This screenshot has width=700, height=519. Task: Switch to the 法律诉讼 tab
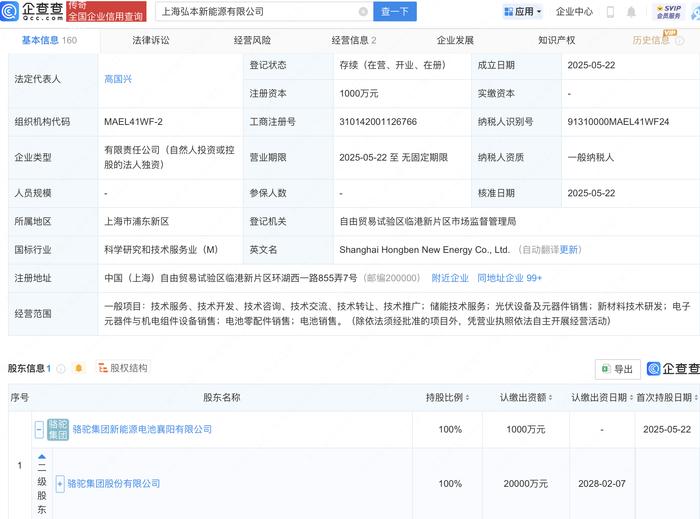pos(151,40)
